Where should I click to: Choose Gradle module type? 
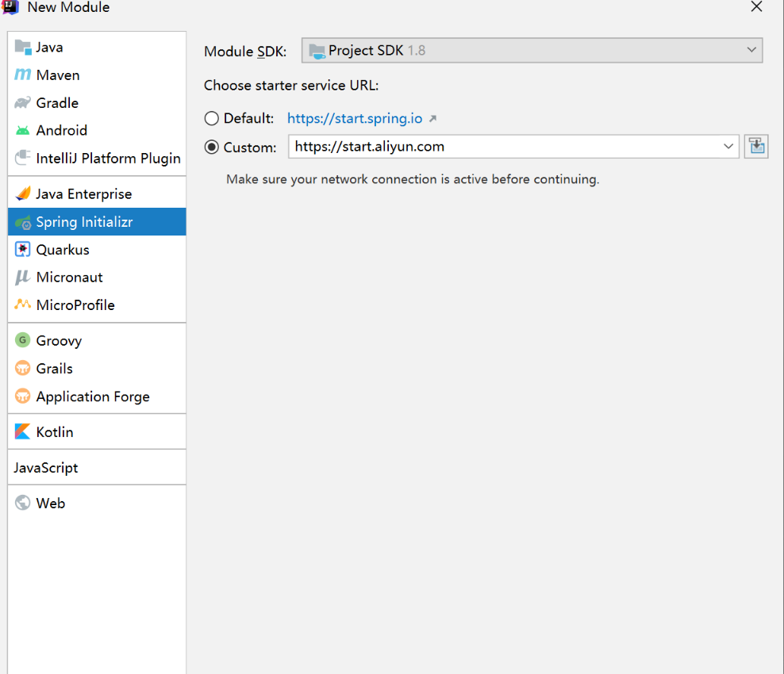coord(97,103)
